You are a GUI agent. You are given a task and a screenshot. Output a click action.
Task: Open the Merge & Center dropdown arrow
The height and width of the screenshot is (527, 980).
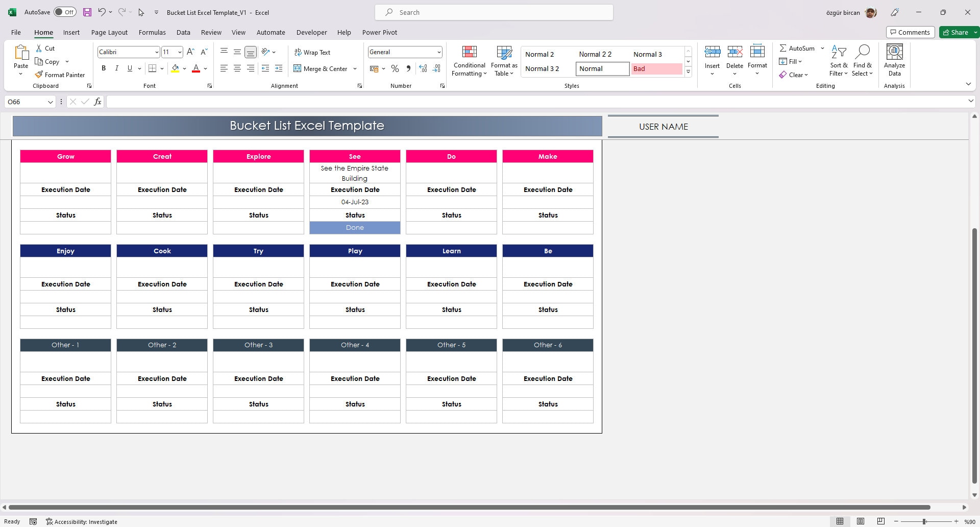pos(355,68)
